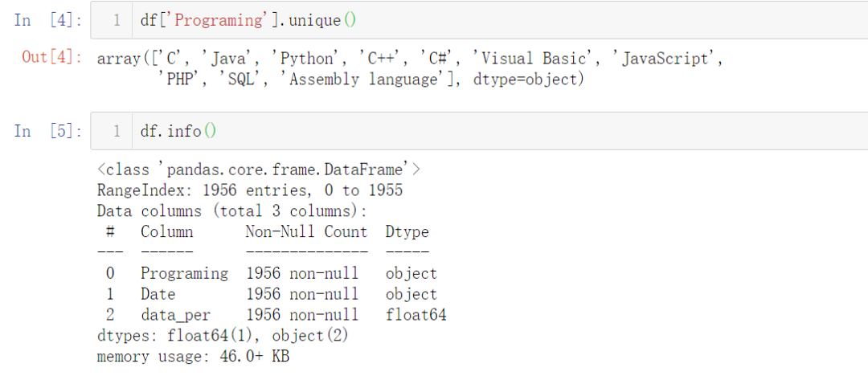Focus the df.info() code cell
Viewport: 868px width, 380px height.
coord(482,131)
